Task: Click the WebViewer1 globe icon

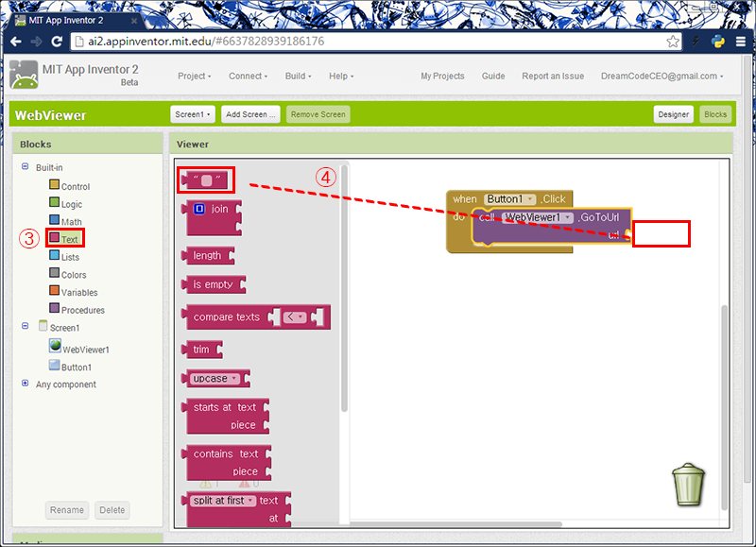Action: point(55,346)
